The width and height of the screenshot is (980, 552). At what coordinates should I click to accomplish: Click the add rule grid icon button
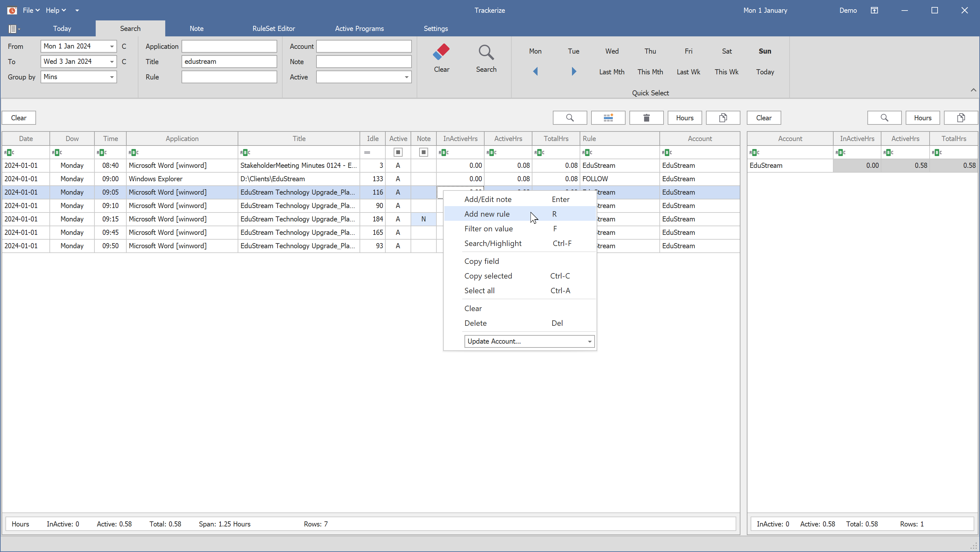point(608,118)
